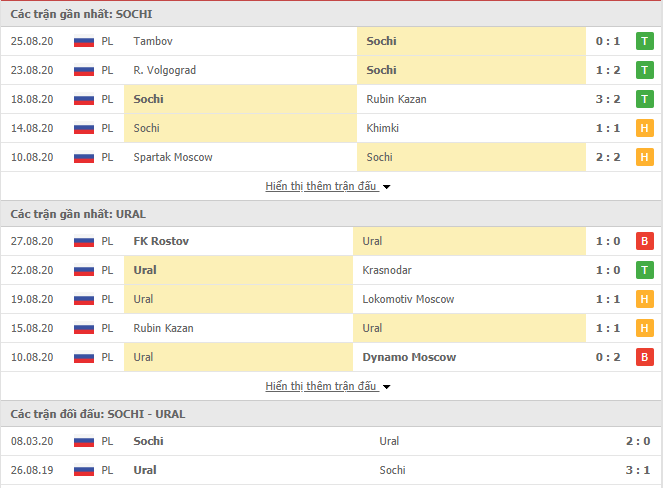Open 'Hiển thị thêm trận đấu' under Sochi
The height and width of the screenshot is (488, 663).
tap(321, 186)
